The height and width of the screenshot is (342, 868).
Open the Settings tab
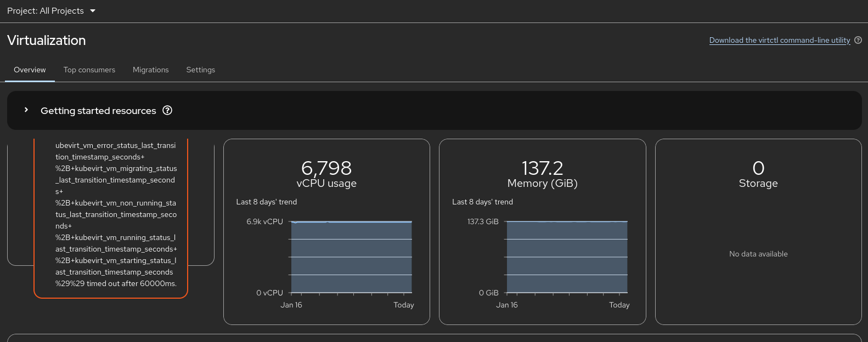(201, 70)
